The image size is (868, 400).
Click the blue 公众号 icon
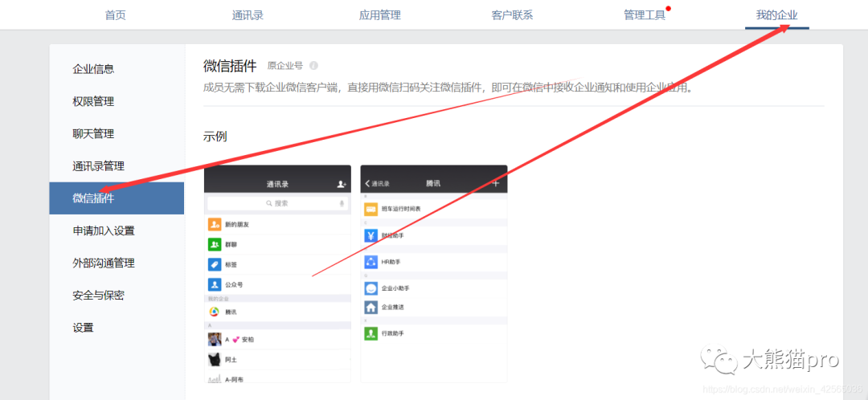point(215,284)
